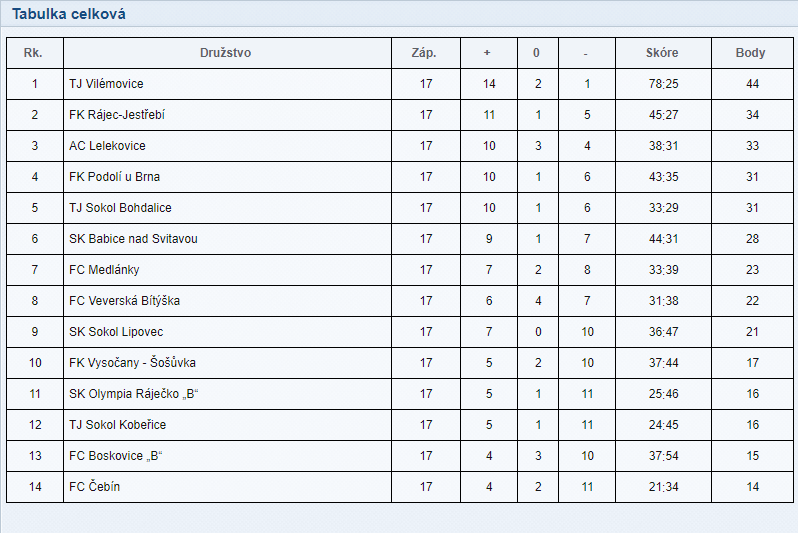Select AC Lelekovice team name
This screenshot has width=798, height=533.
tap(107, 146)
